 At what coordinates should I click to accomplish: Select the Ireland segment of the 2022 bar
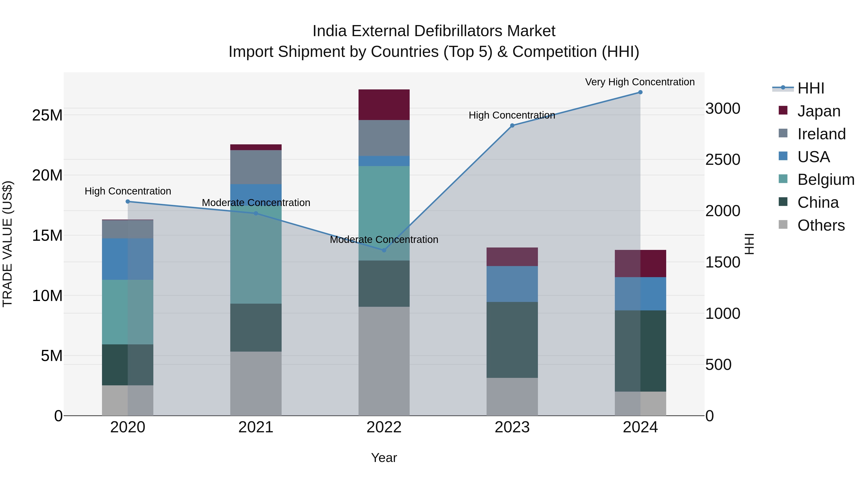point(384,138)
